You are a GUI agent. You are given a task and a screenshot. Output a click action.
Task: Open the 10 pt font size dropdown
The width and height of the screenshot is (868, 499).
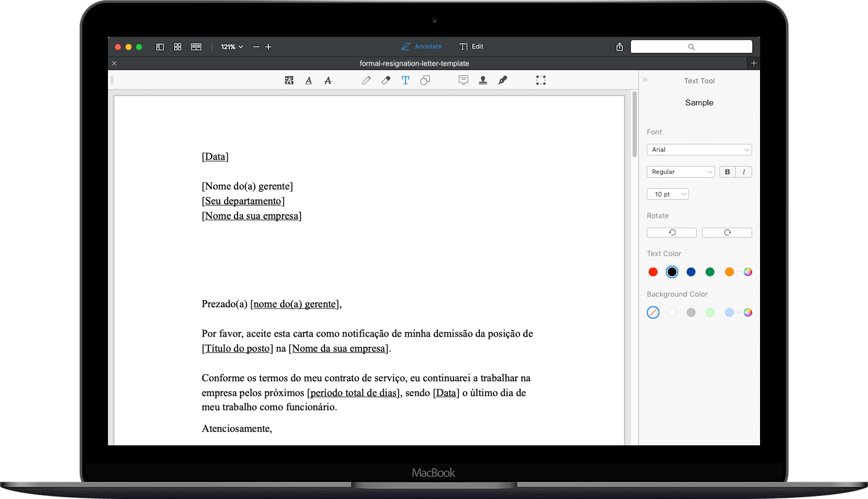click(x=668, y=194)
